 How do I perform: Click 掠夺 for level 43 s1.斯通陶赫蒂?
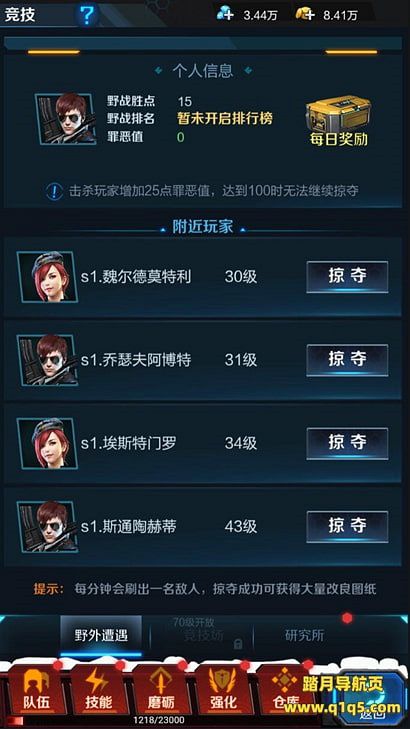[347, 526]
